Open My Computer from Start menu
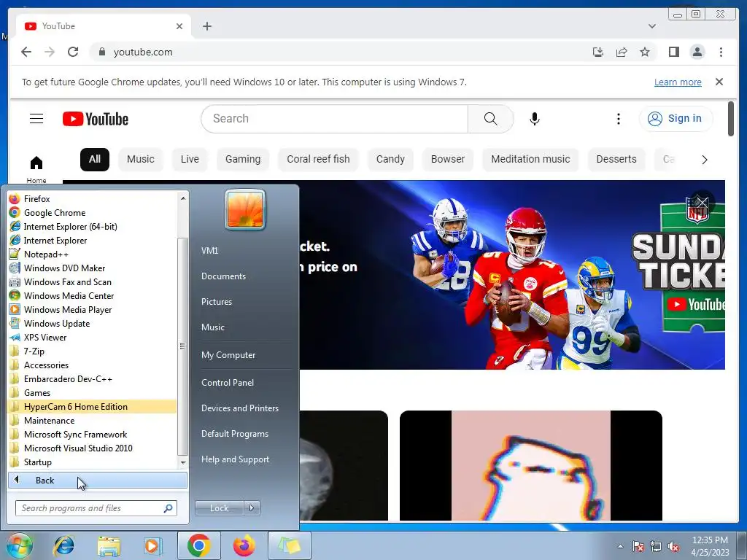Screen dimensions: 747x560 [228, 355]
